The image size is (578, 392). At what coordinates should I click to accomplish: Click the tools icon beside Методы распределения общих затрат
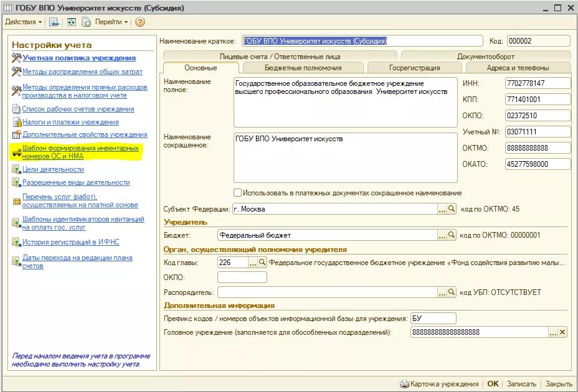[x=17, y=72]
